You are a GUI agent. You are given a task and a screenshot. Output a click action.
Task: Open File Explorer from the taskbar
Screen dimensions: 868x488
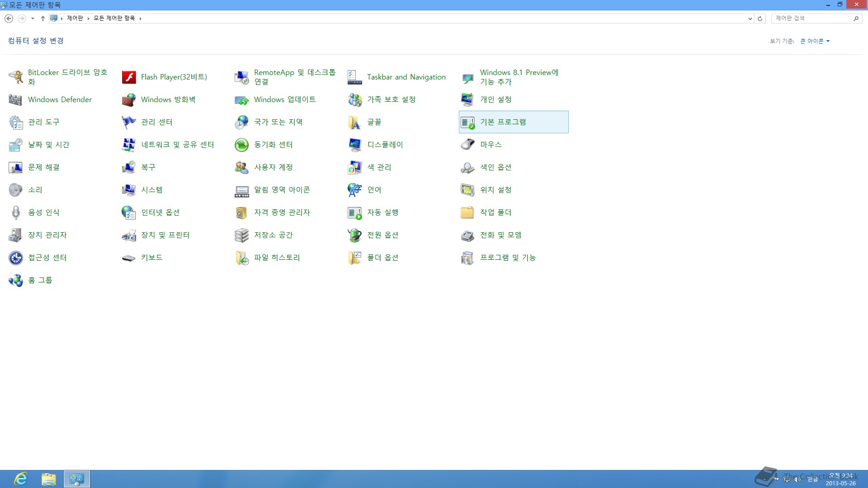tap(49, 479)
